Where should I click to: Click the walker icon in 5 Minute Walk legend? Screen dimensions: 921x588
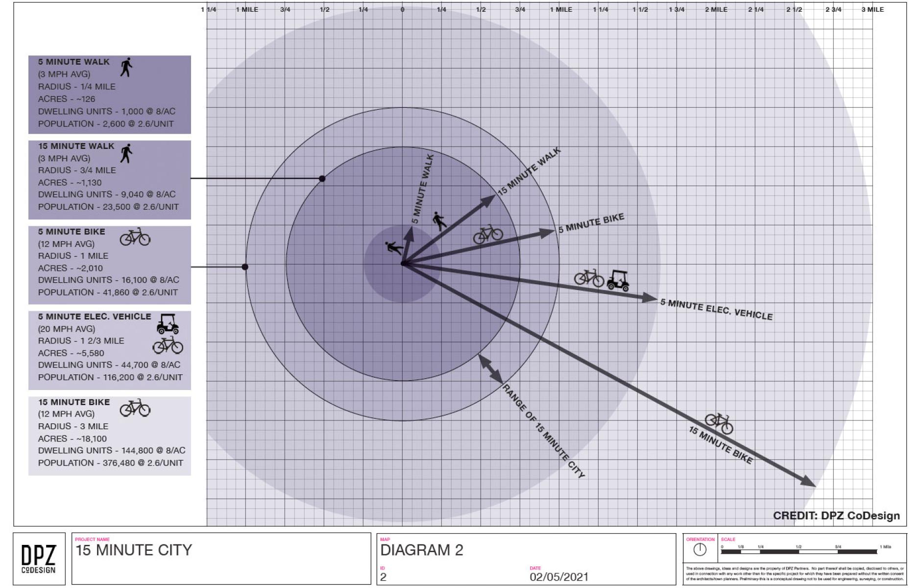coord(126,67)
